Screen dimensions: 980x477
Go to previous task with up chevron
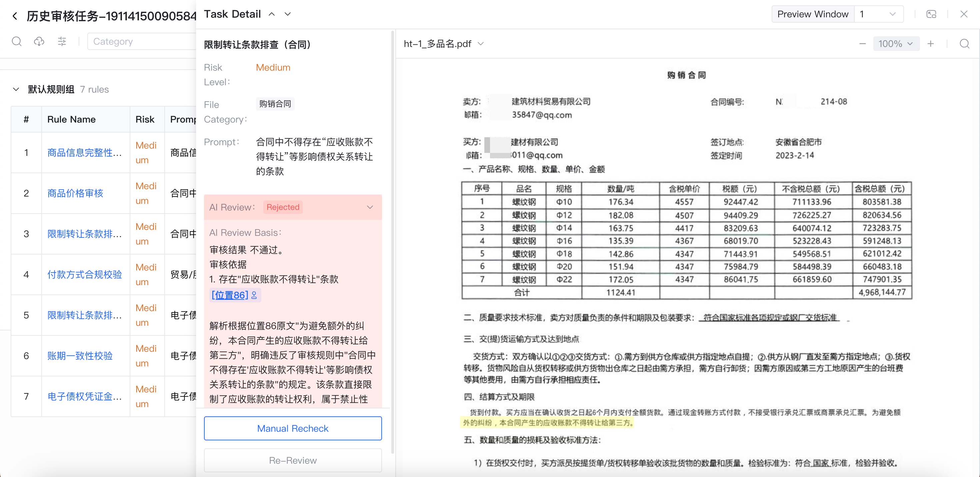coord(272,14)
